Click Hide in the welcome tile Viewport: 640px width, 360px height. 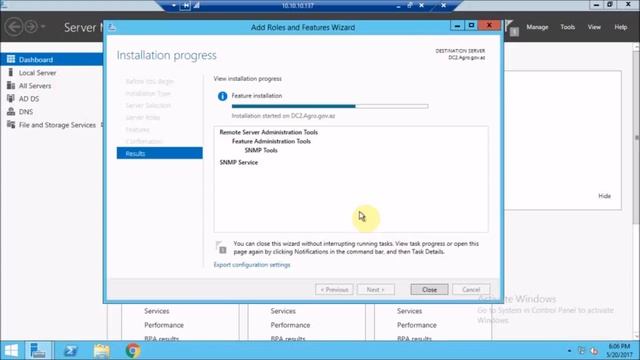click(x=604, y=196)
